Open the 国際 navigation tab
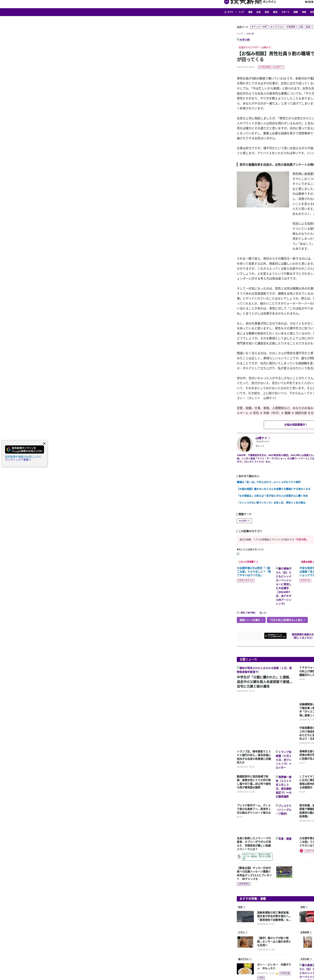Viewport: 314px width, 980px height. tap(296, 12)
